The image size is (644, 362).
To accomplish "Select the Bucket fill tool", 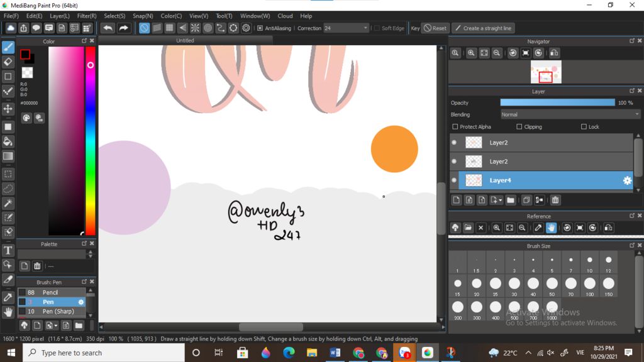I will tap(8, 141).
